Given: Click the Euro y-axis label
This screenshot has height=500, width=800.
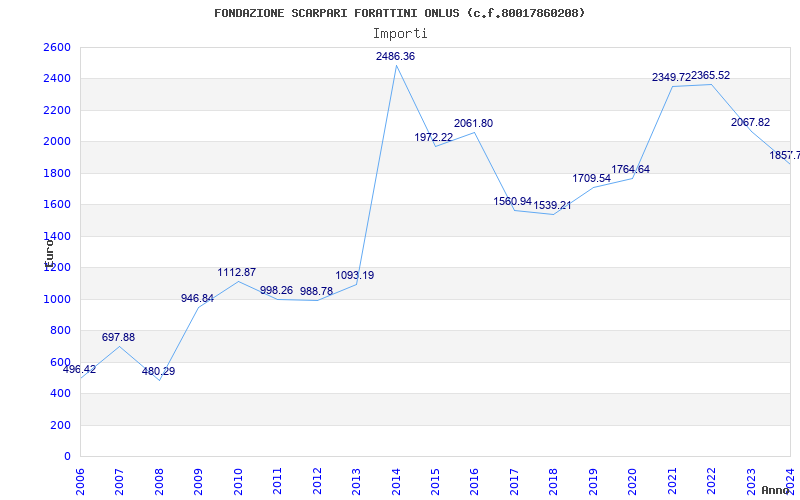Looking at the screenshot, I should [49, 253].
